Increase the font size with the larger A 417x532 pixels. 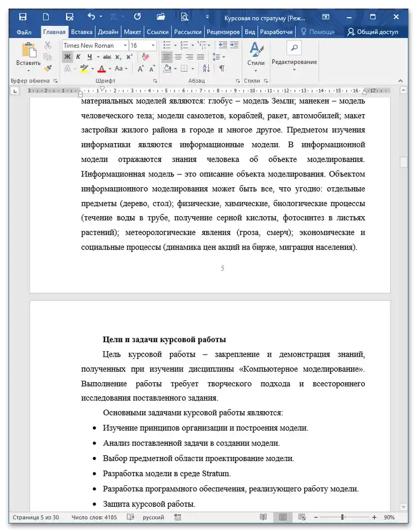(x=140, y=69)
